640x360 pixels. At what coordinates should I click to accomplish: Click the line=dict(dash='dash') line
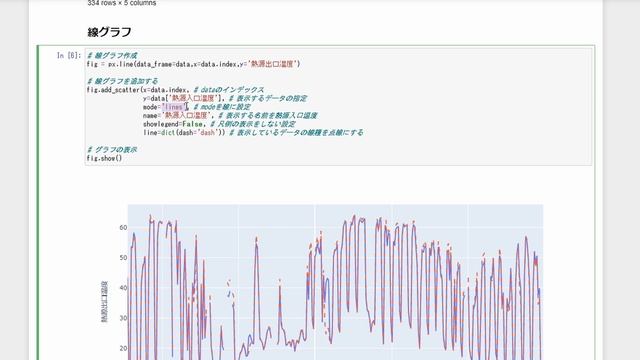[253, 133]
